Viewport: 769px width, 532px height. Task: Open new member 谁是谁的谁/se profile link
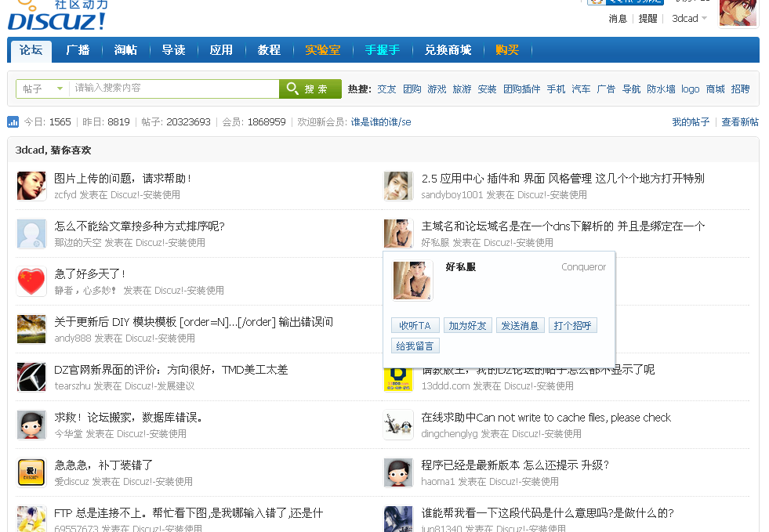381,122
